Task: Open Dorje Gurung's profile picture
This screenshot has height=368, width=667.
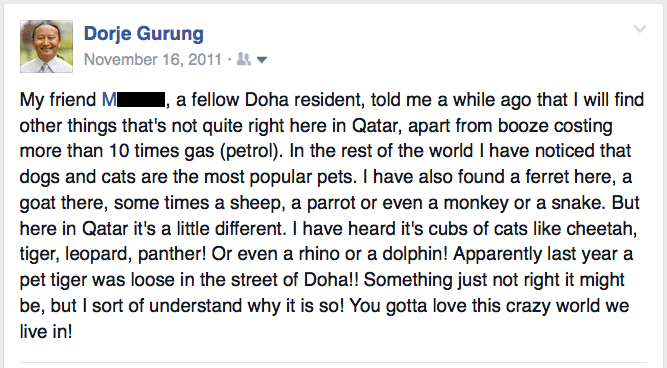Action: (x=46, y=46)
